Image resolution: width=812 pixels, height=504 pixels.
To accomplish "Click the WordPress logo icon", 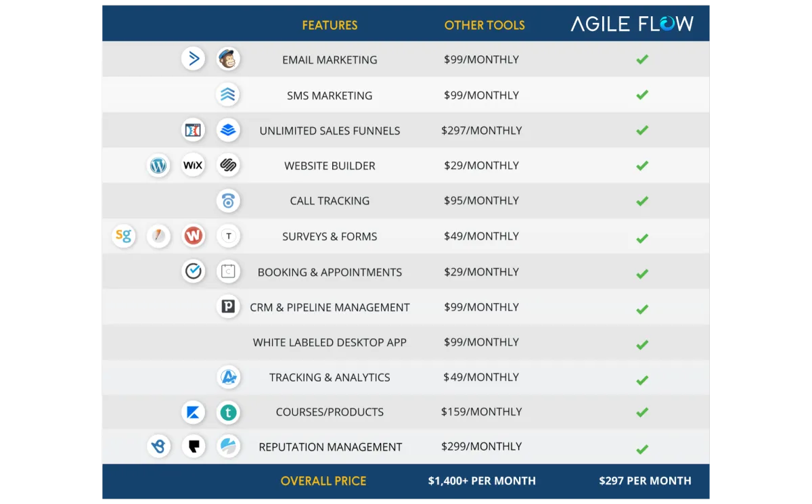I will pos(158,165).
